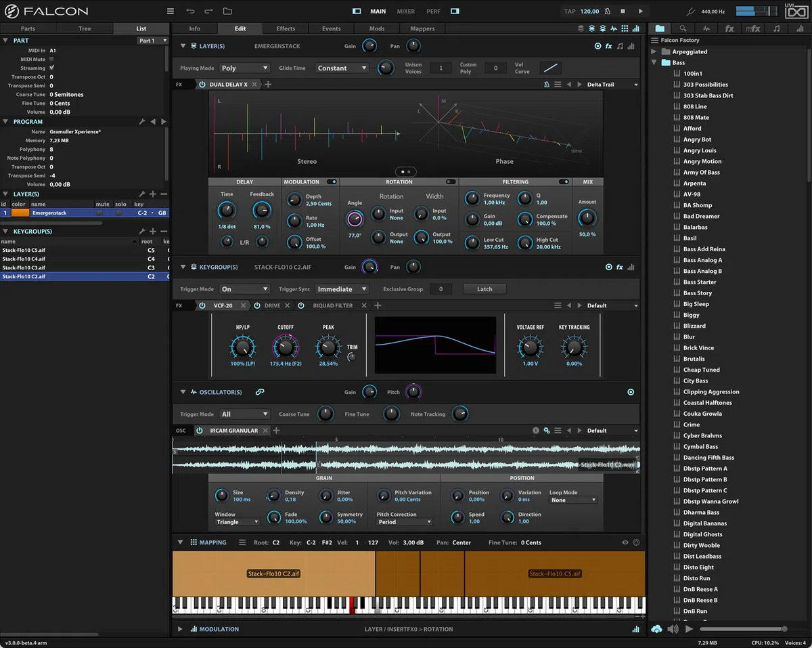
Task: Open the search tab in browser panel
Action: (x=683, y=28)
